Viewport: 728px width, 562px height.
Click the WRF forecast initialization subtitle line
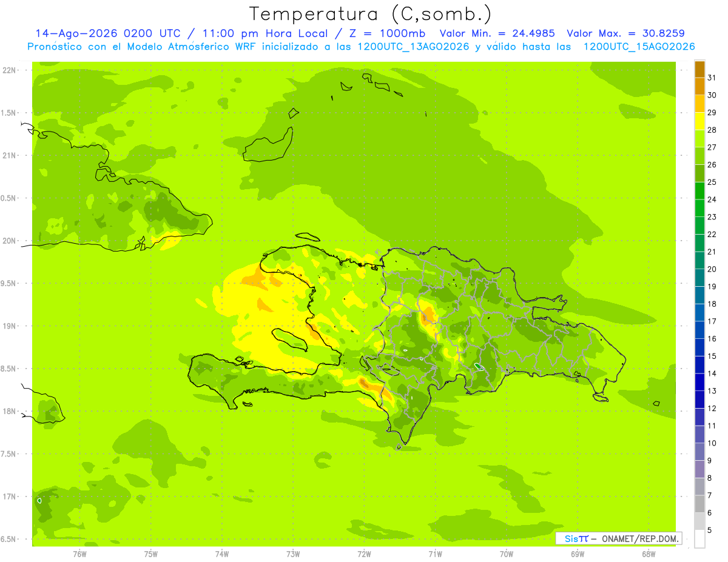coord(361,47)
